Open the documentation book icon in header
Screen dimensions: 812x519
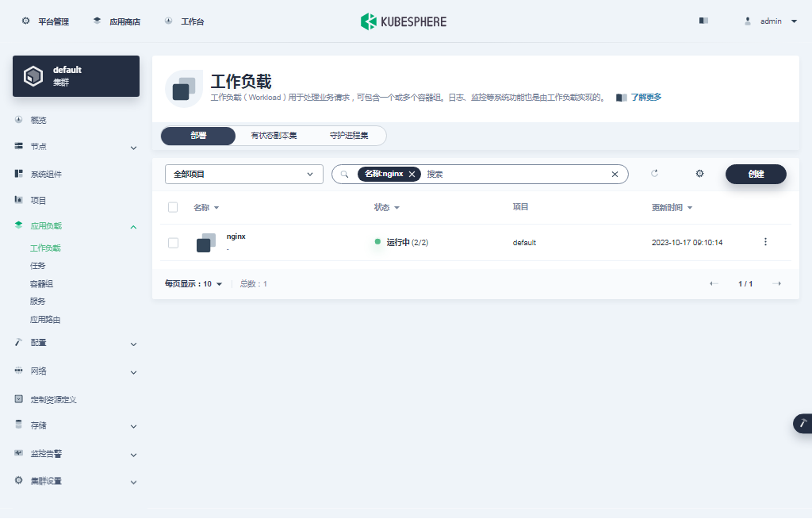tap(703, 21)
